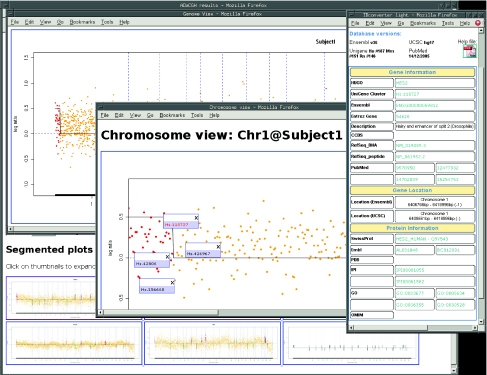Click the Hs.115727 label in the plot
Image resolution: width=487 pixels, height=375 pixels.
(x=176, y=225)
